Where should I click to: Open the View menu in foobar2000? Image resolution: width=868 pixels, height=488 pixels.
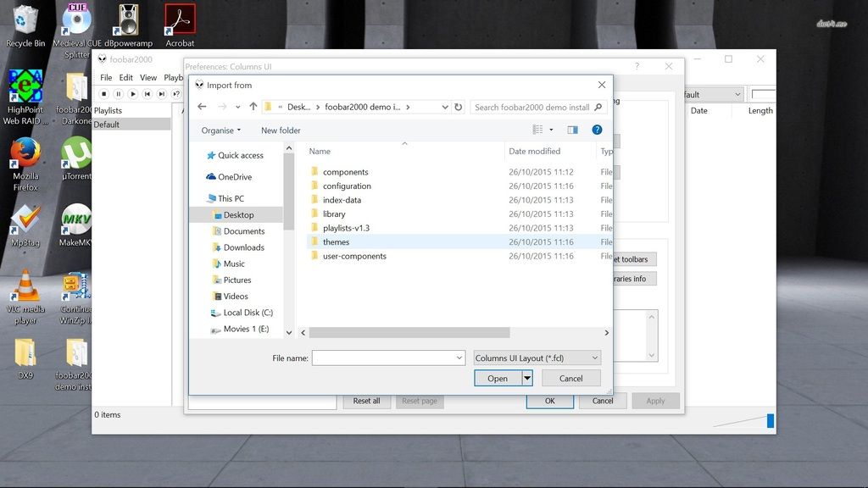[148, 77]
